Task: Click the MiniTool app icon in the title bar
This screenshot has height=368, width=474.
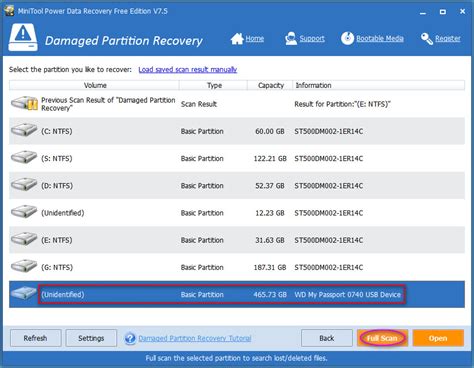Action: click(x=9, y=11)
